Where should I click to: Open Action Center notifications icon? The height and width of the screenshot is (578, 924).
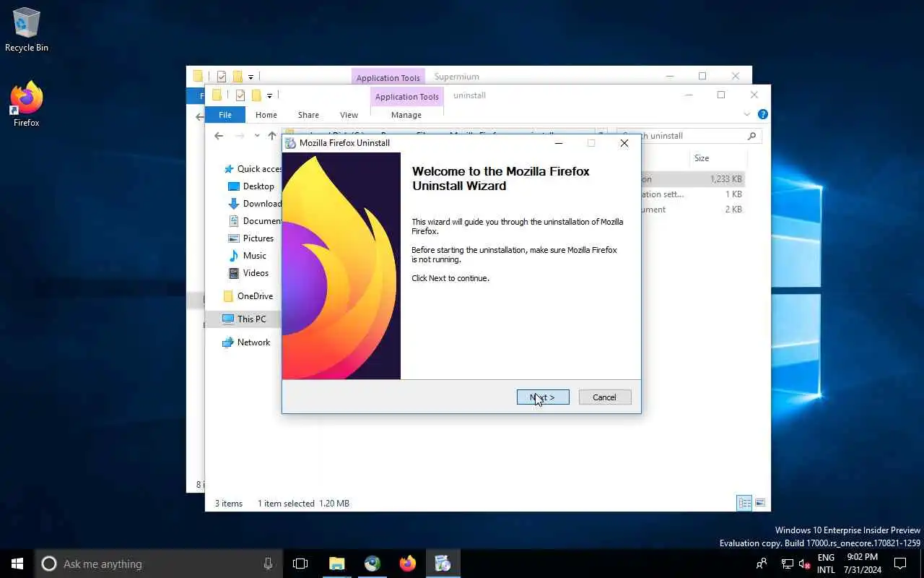click(x=900, y=564)
